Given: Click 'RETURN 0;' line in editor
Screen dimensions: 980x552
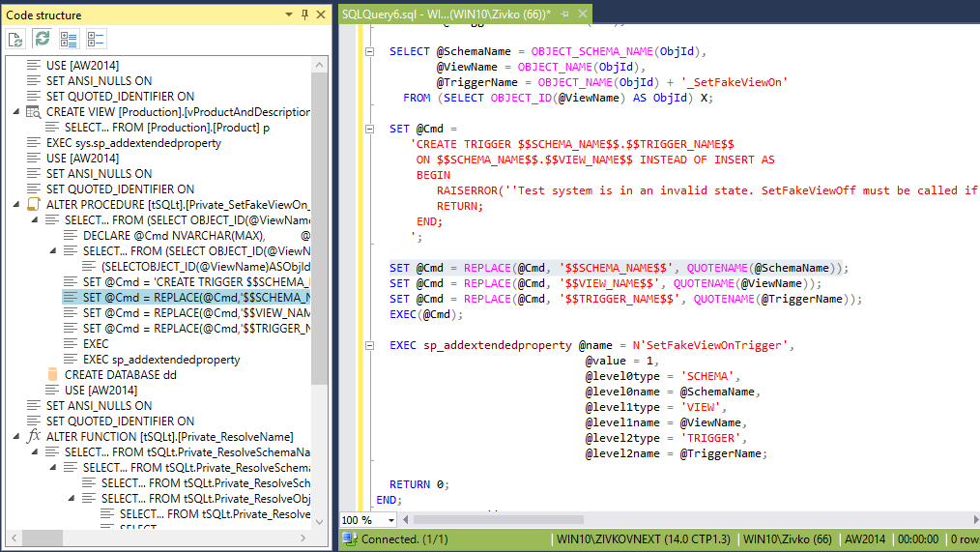Looking at the screenshot, I should coord(419,484).
